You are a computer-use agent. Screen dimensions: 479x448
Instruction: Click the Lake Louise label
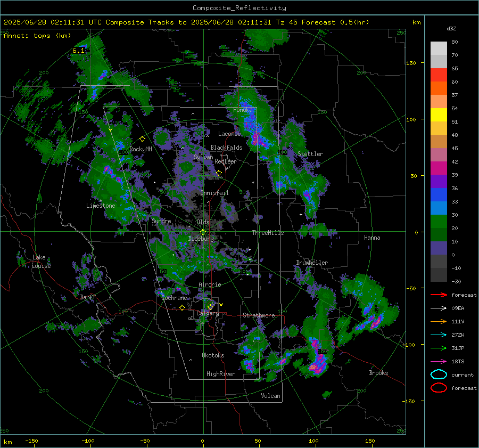41,262
